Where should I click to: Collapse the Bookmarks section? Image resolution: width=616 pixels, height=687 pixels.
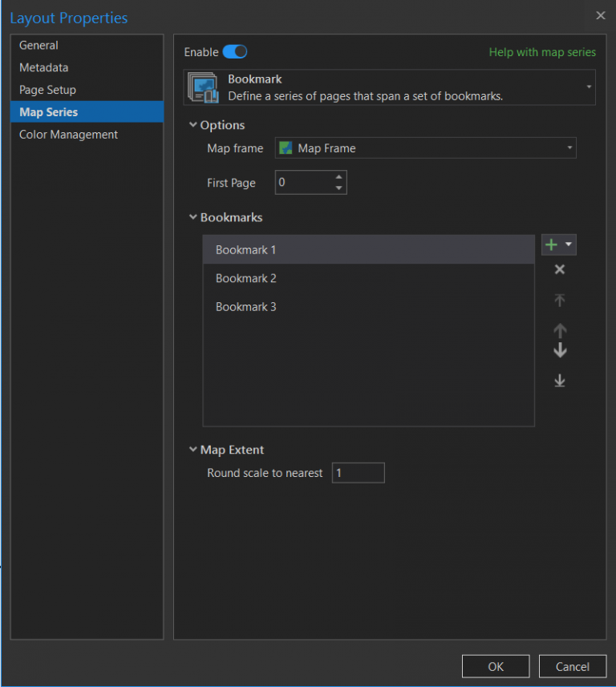(x=192, y=217)
